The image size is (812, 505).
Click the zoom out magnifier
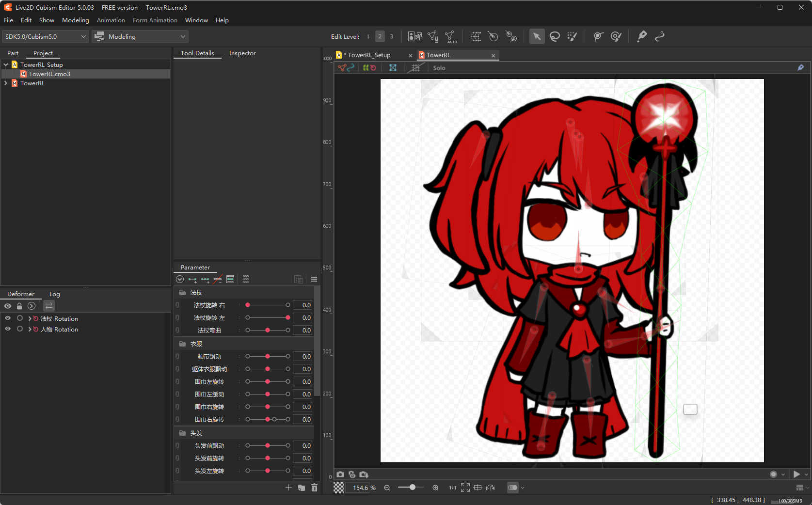(x=387, y=488)
